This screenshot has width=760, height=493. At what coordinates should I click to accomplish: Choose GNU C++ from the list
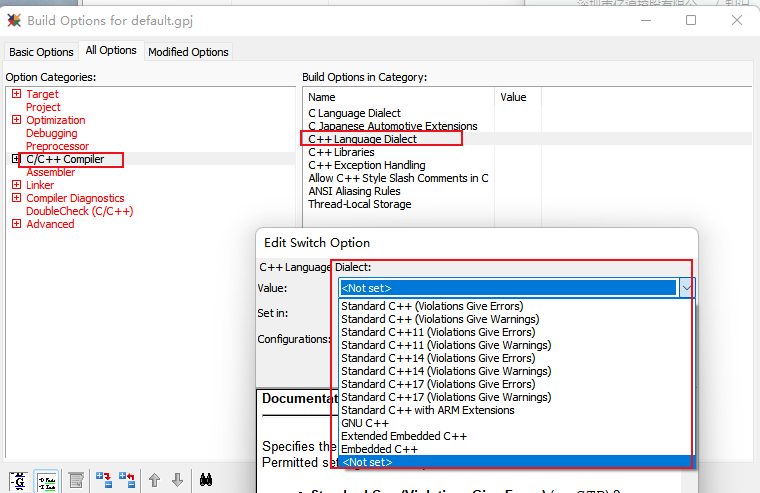pos(366,423)
